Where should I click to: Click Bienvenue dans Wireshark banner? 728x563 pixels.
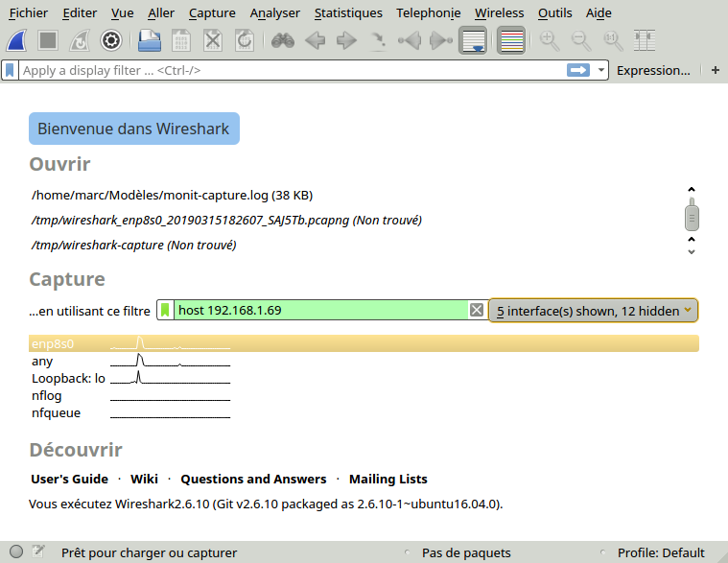coord(134,129)
